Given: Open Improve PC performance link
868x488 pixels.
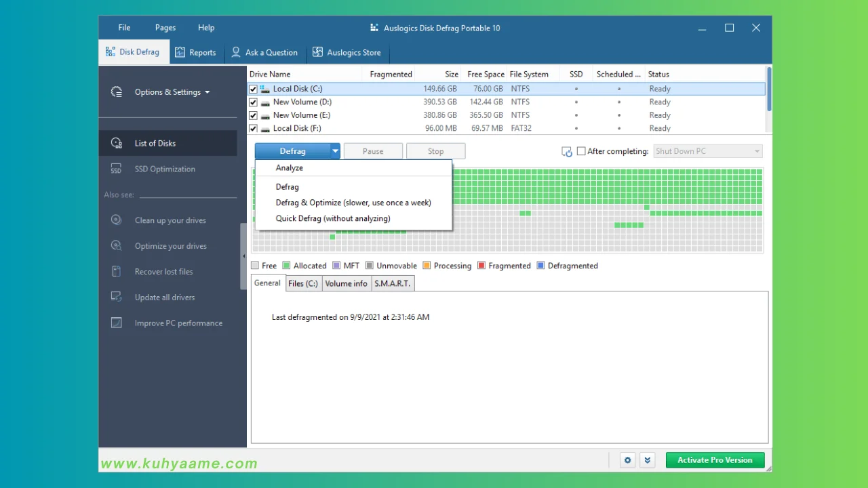Looking at the screenshot, I should [x=178, y=323].
